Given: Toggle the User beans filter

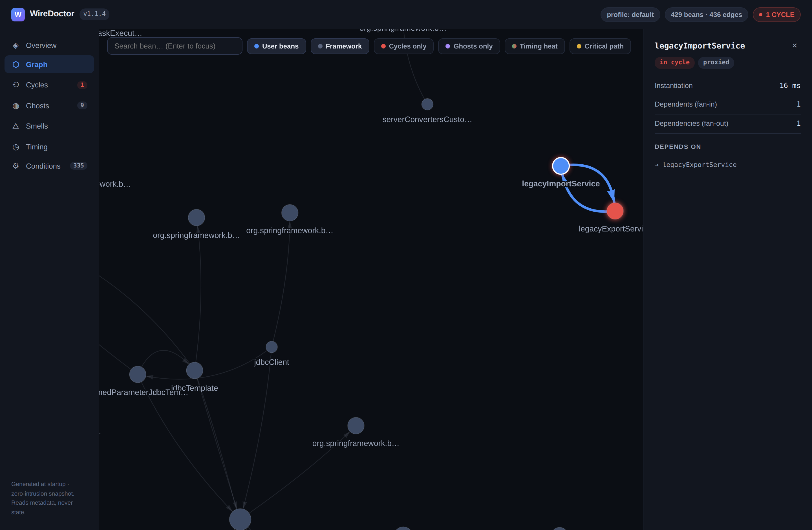Looking at the screenshot, I should 276,46.
